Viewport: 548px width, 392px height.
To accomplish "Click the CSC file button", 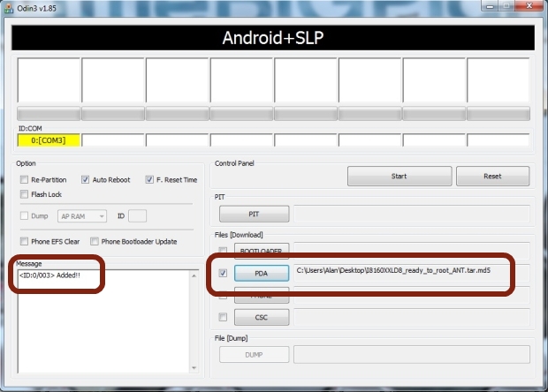I will tap(262, 317).
